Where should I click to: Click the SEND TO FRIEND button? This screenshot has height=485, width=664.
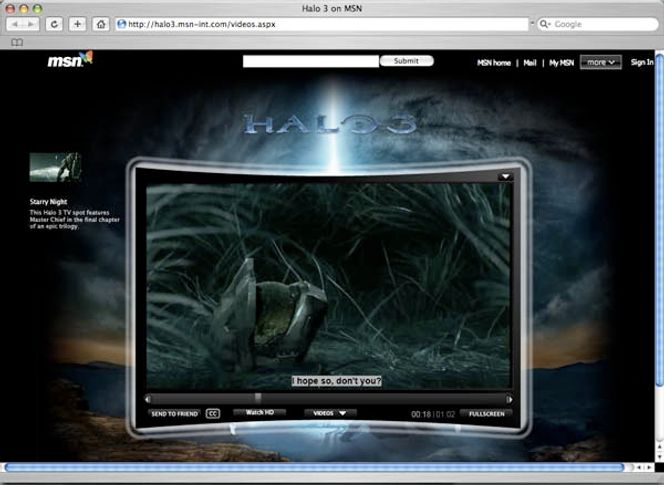(174, 413)
